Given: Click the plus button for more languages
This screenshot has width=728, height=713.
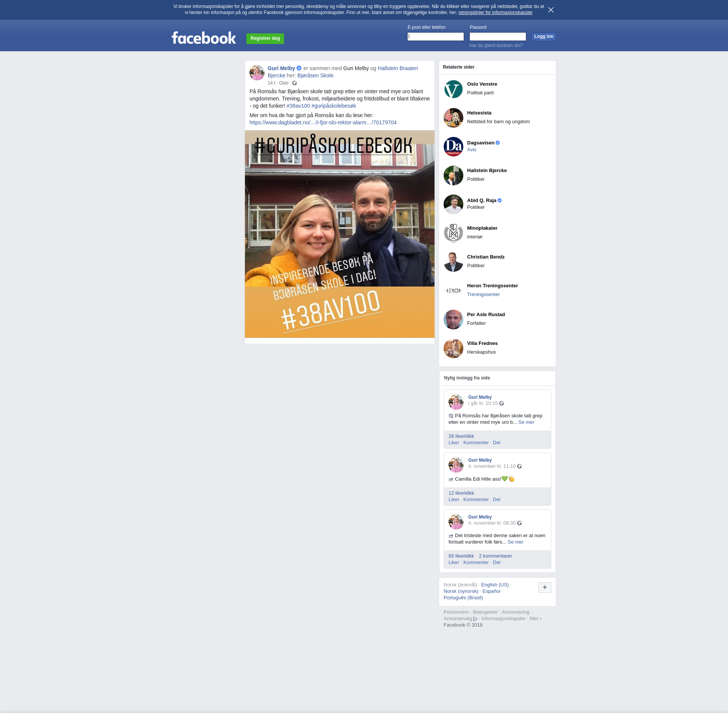Looking at the screenshot, I should click(x=544, y=588).
